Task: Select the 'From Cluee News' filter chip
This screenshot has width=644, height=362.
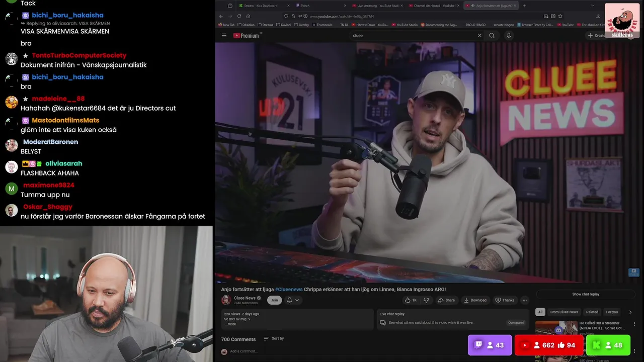Action: point(564,312)
